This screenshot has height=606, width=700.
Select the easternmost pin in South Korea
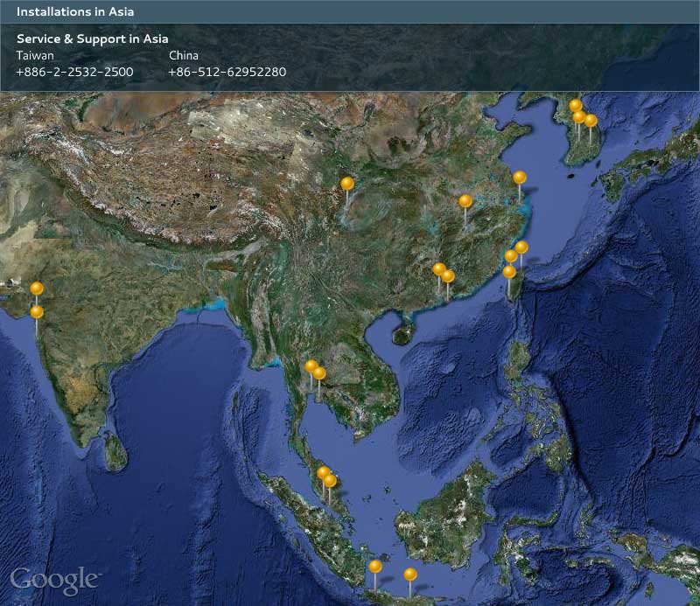pos(591,121)
